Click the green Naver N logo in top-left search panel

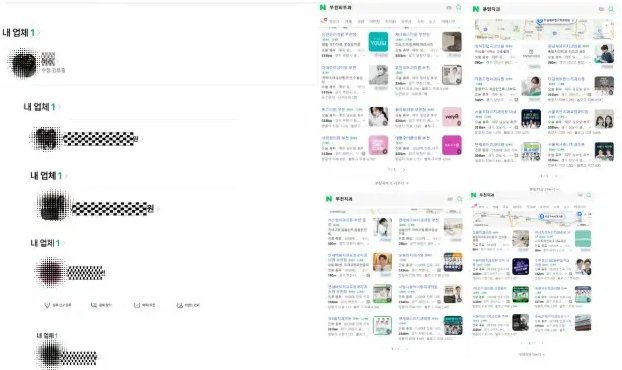click(323, 8)
